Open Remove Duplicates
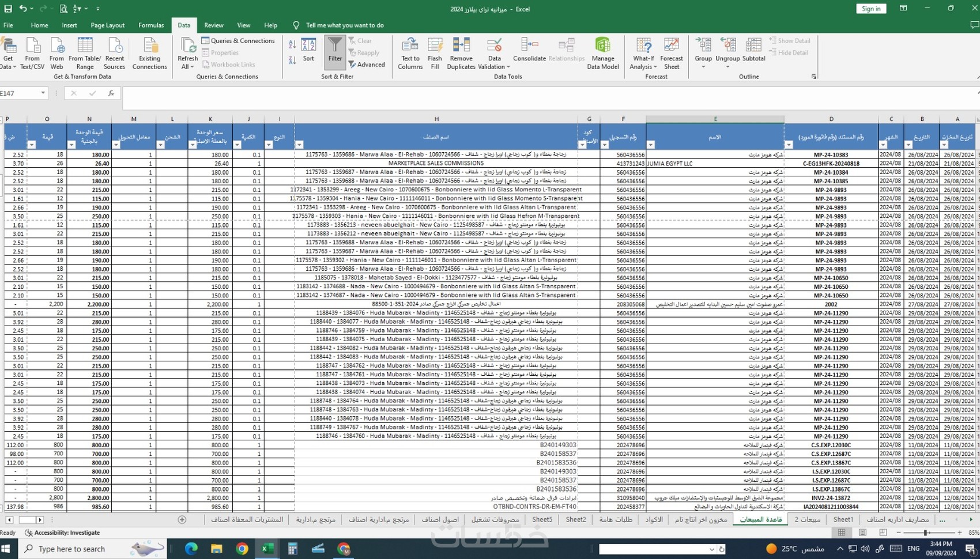The height and width of the screenshot is (559, 980). click(461, 54)
